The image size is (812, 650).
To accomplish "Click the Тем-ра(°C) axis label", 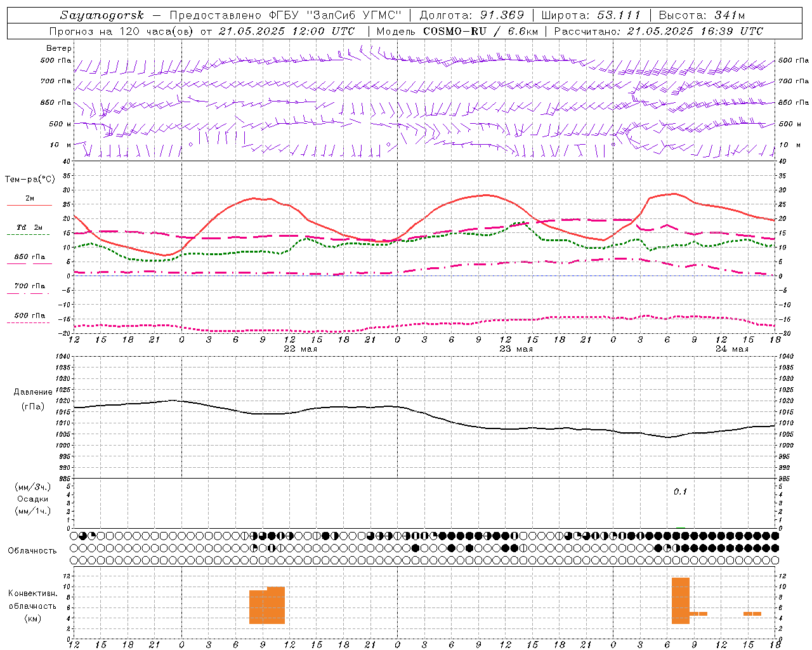I will click(30, 180).
